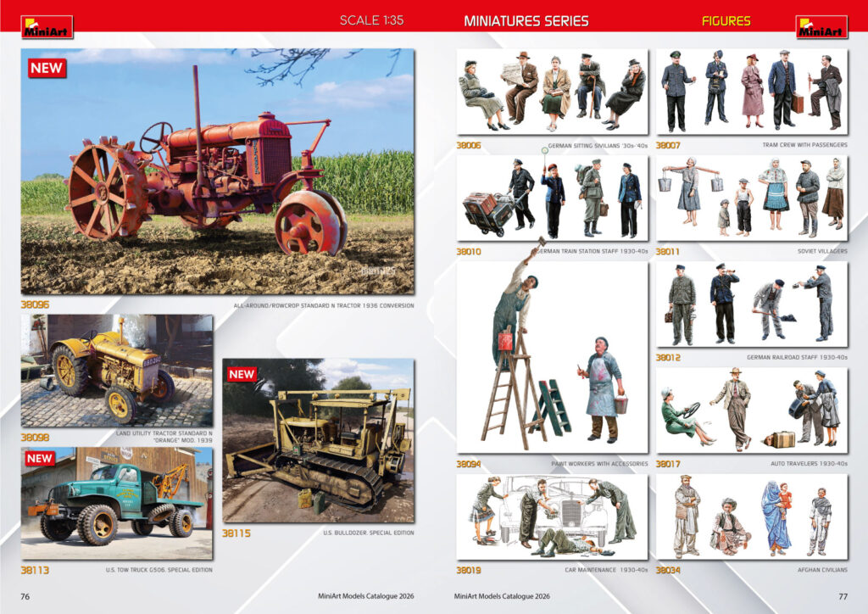Click product code 38017 Auto Travelers
The width and height of the screenshot is (868, 614).
[668, 464]
